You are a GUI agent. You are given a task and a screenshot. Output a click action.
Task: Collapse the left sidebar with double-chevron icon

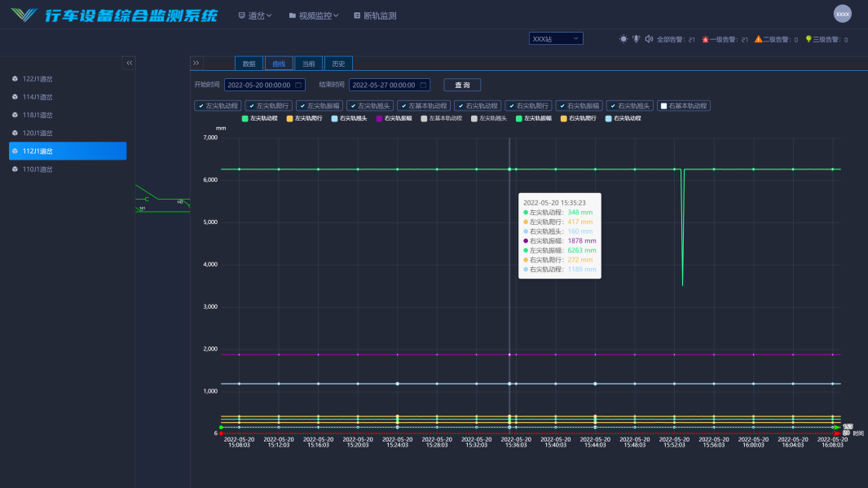tap(129, 63)
